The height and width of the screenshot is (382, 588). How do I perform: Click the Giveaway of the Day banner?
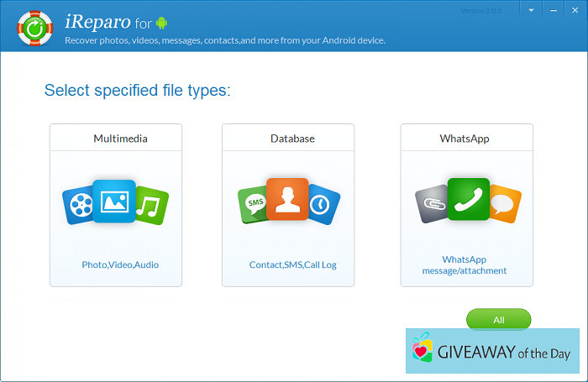(x=491, y=352)
